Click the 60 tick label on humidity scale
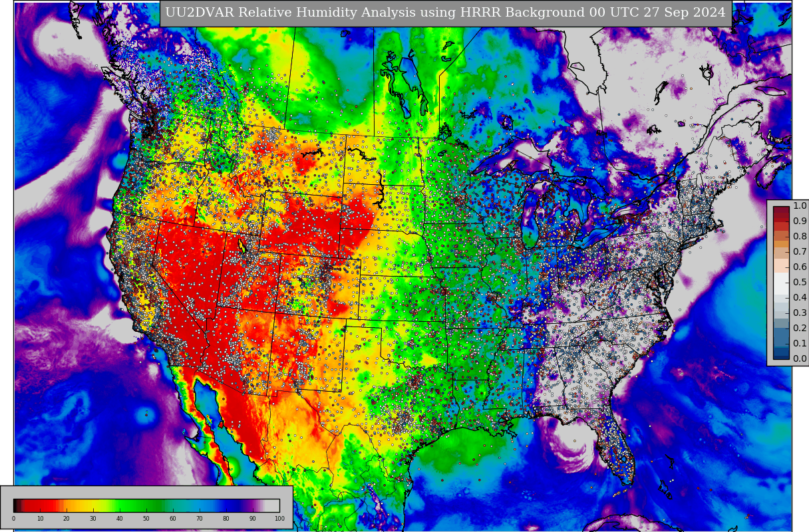Viewport: 809px width, 532px height. coord(173,519)
